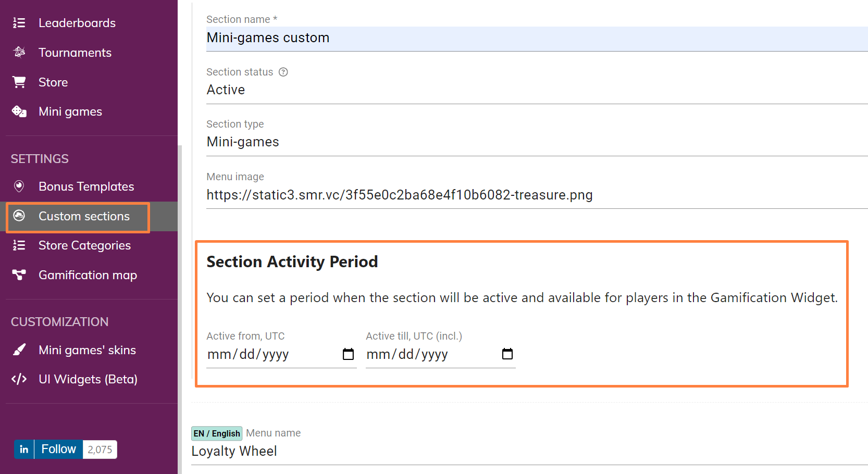Click the Tournaments icon in sidebar

pos(19,52)
